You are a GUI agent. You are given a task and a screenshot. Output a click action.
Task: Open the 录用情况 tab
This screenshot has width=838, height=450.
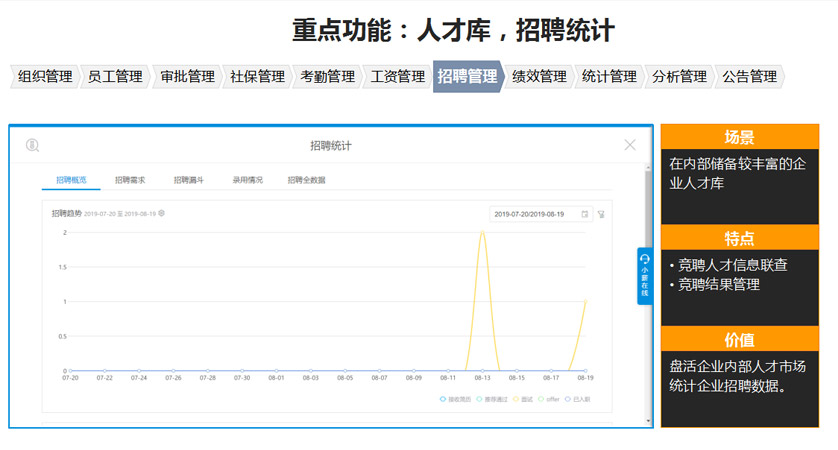[x=246, y=180]
